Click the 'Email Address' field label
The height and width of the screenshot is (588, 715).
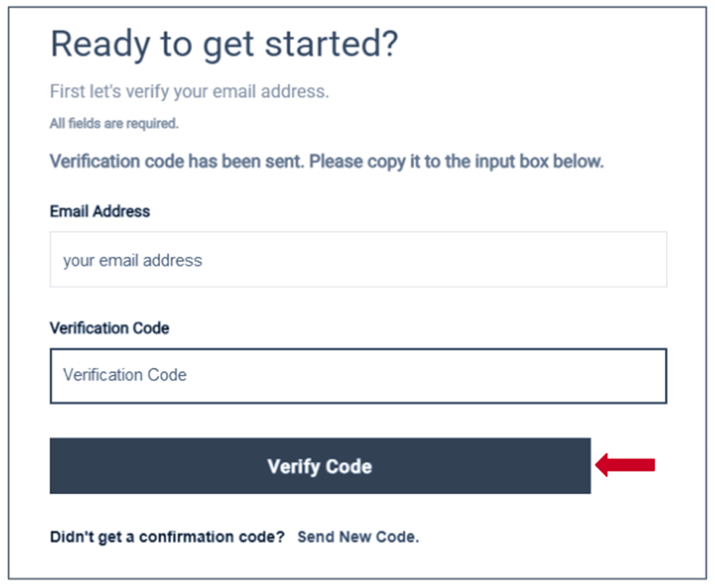[x=100, y=212]
